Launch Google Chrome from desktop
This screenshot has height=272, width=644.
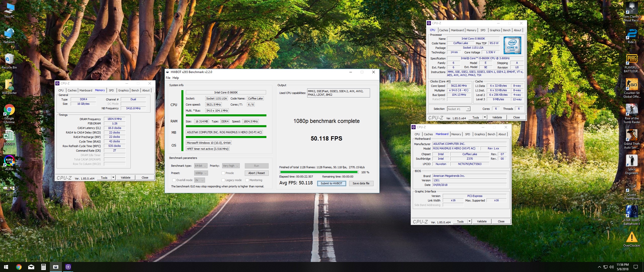coord(9,114)
